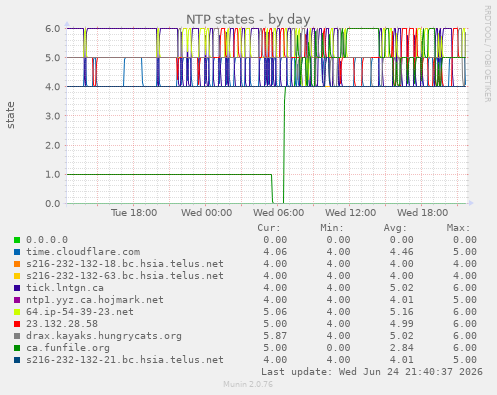Image resolution: width=497 pixels, height=395 pixels.
Task: Click drax.kayaks.hungrycats.org current value 5.87
Action: pyautogui.click(x=275, y=336)
